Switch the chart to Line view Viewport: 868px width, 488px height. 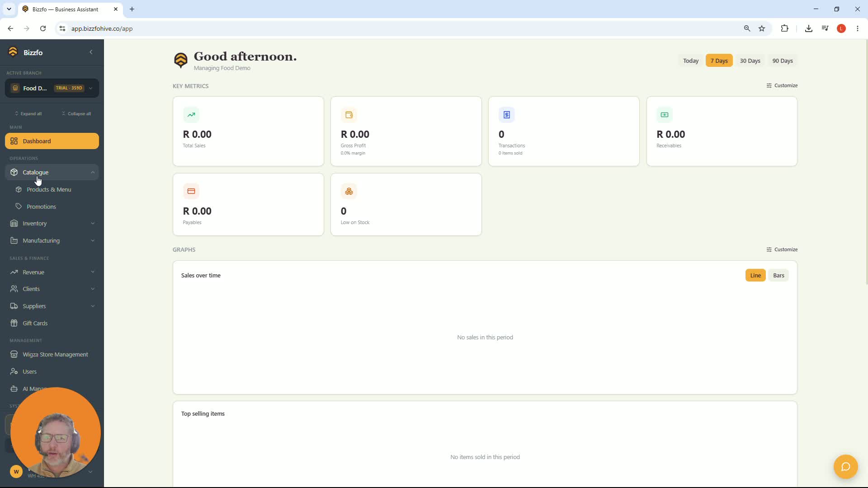[x=755, y=275]
